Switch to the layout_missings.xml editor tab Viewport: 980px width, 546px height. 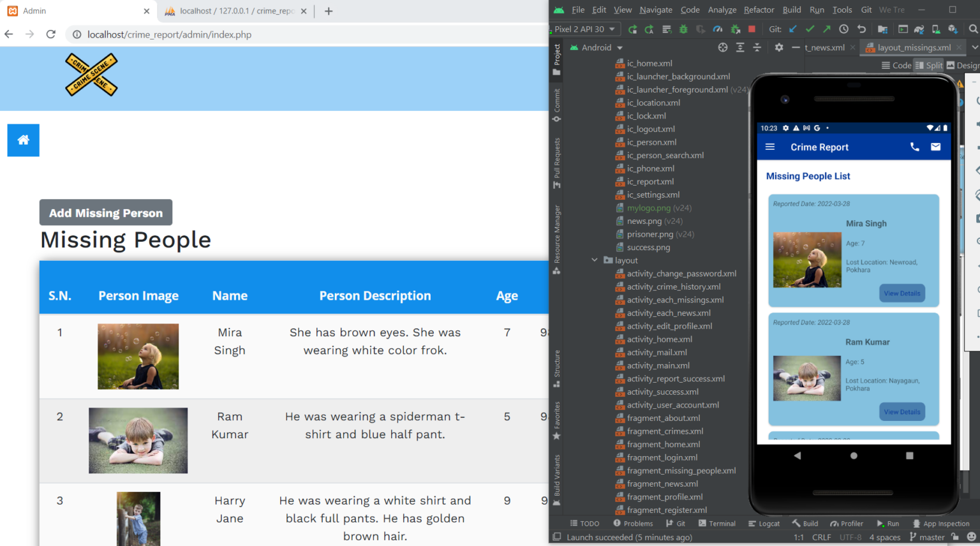click(x=913, y=48)
